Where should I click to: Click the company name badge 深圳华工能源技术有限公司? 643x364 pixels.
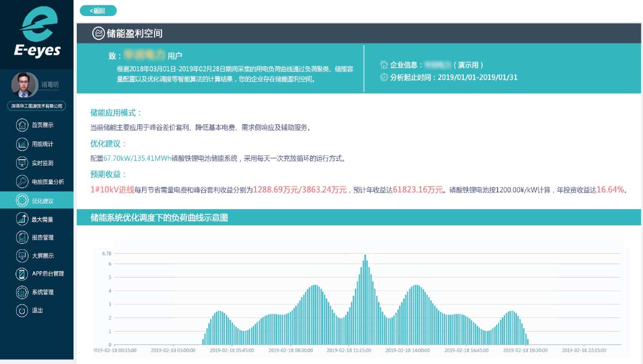point(36,106)
